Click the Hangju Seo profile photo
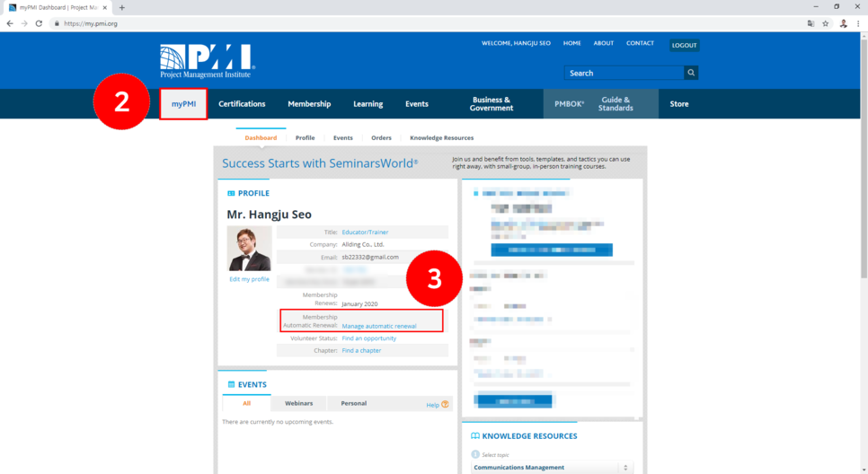Viewport: 868px width, 474px height. 249,249
